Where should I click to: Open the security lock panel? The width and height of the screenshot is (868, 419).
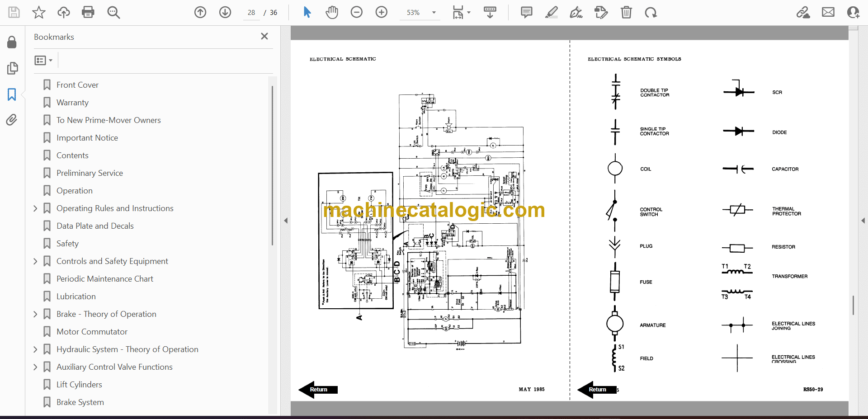click(x=12, y=42)
